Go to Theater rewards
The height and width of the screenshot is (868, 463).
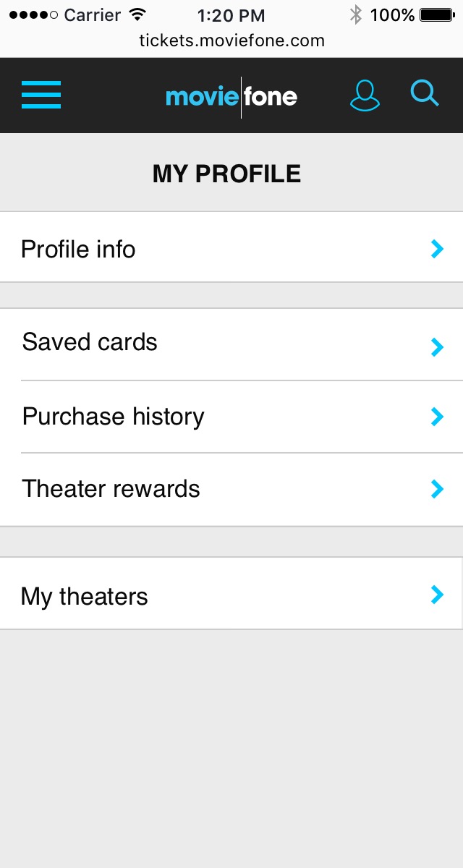(111, 489)
